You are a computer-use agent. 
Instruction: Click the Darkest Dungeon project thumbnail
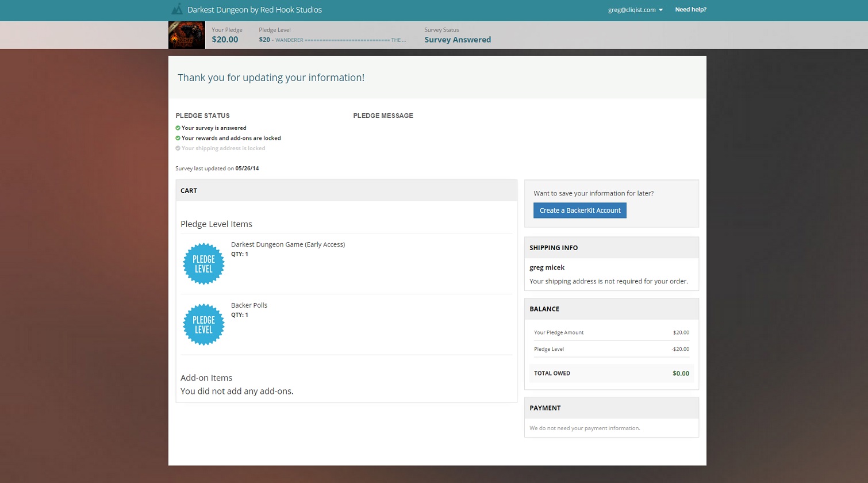point(186,34)
